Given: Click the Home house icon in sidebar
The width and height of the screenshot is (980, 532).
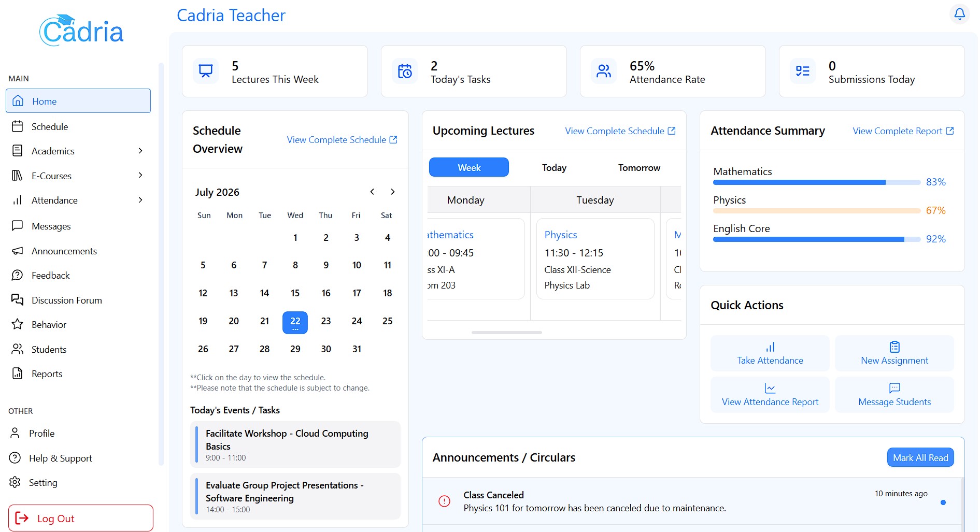Looking at the screenshot, I should [x=18, y=101].
